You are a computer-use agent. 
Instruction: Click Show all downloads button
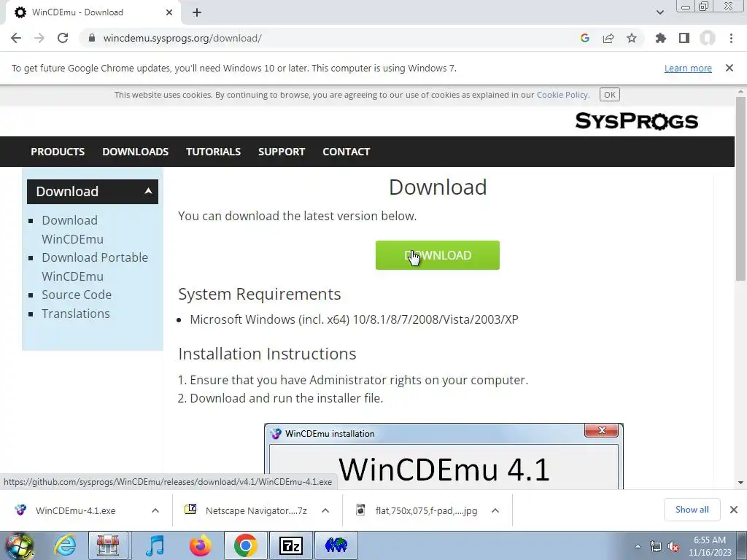(x=692, y=510)
